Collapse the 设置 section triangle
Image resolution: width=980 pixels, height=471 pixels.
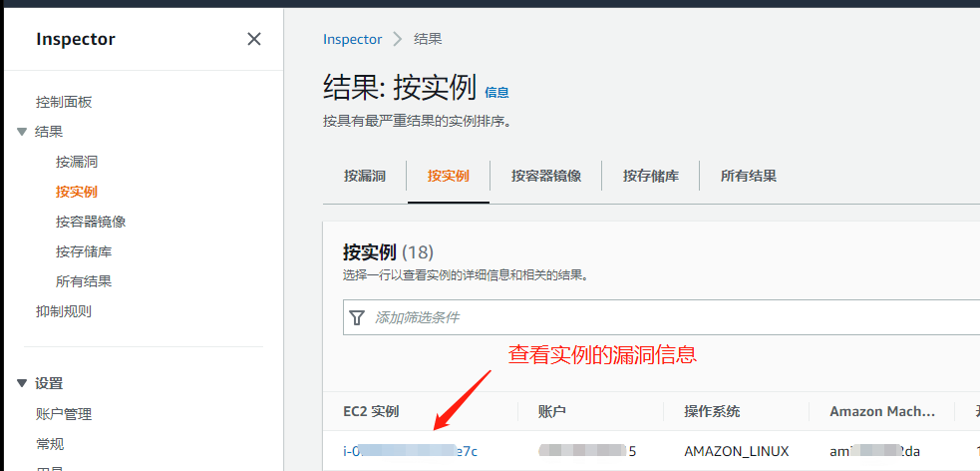click(23, 383)
